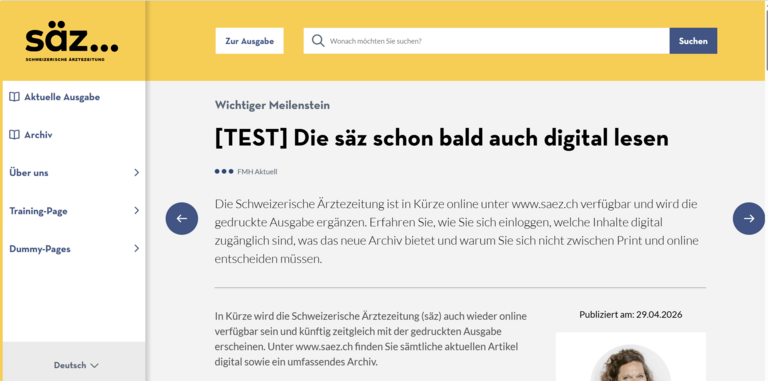Open Archiv in sidebar

[x=38, y=135]
